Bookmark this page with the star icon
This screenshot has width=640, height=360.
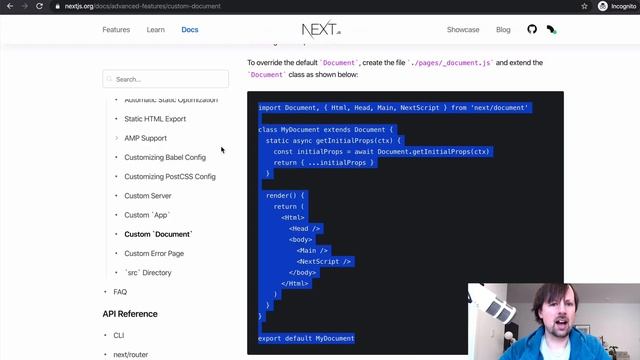click(x=584, y=6)
